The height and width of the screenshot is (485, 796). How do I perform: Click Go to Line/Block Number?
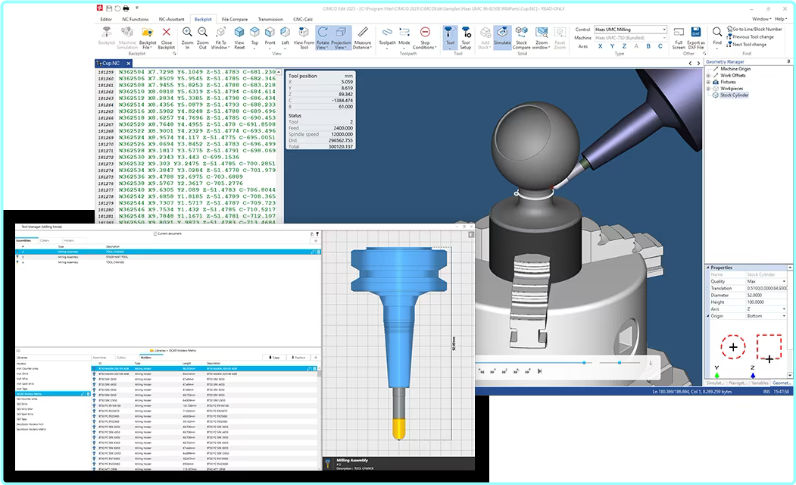(x=755, y=31)
